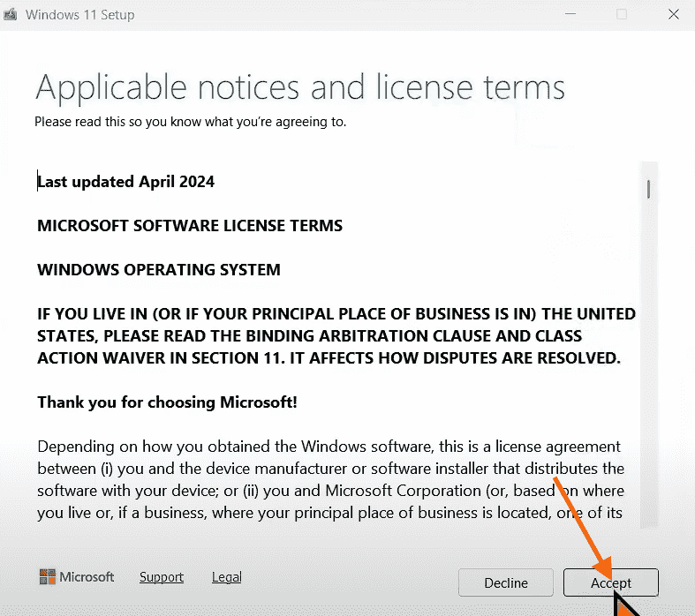
Task: Close the Windows 11 Setup window
Action: point(674,15)
